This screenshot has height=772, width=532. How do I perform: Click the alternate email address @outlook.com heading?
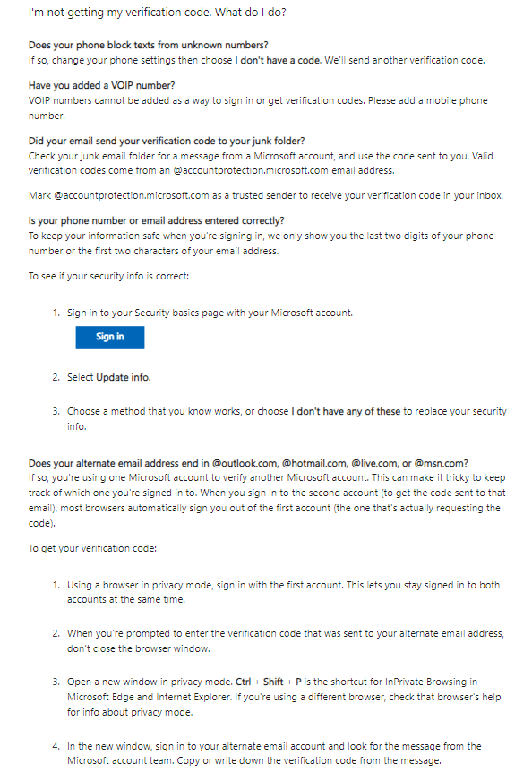click(x=248, y=463)
